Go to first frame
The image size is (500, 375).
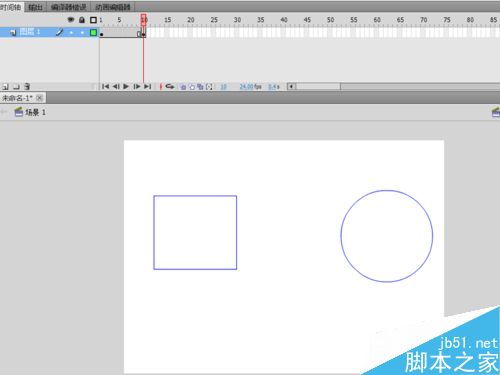[105, 86]
